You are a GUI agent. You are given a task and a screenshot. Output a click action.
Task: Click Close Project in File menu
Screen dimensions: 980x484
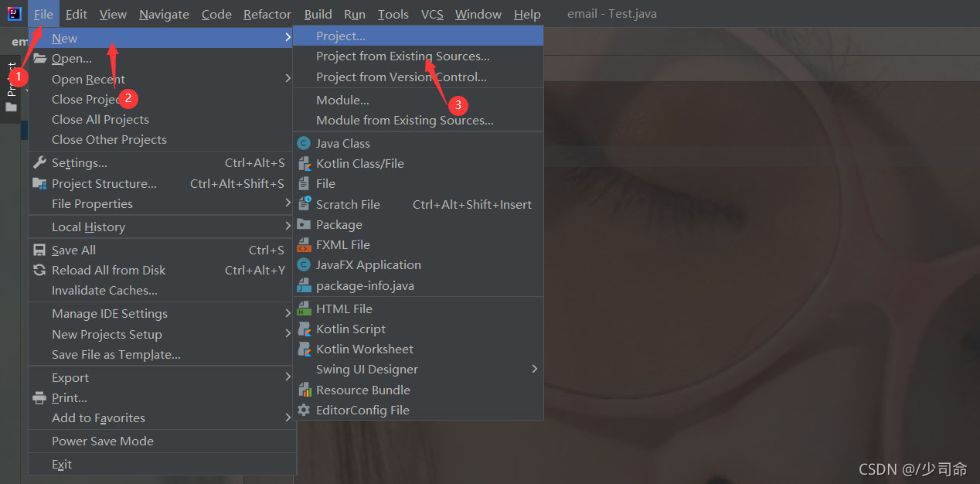coord(162,99)
